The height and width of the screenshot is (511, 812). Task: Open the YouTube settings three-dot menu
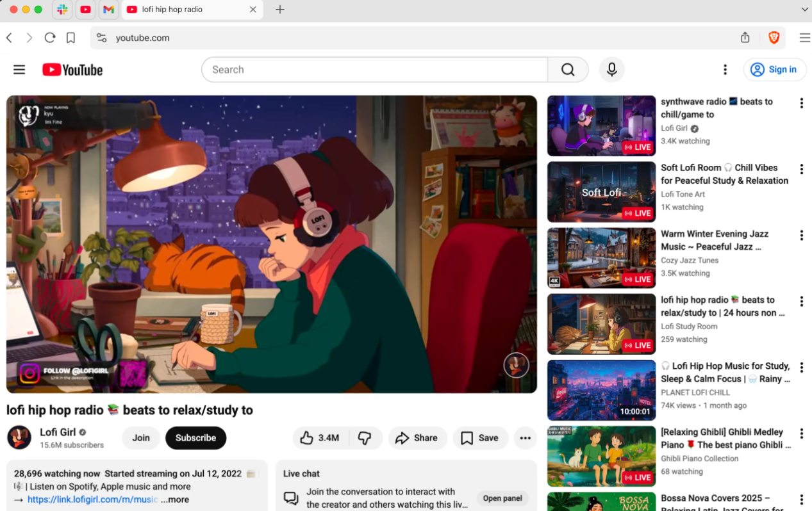[x=725, y=70]
